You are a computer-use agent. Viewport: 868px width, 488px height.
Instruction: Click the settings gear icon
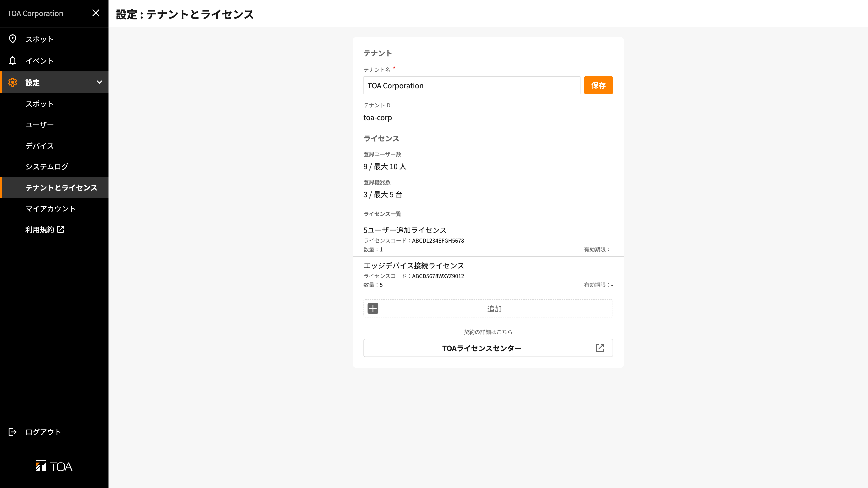click(x=12, y=82)
